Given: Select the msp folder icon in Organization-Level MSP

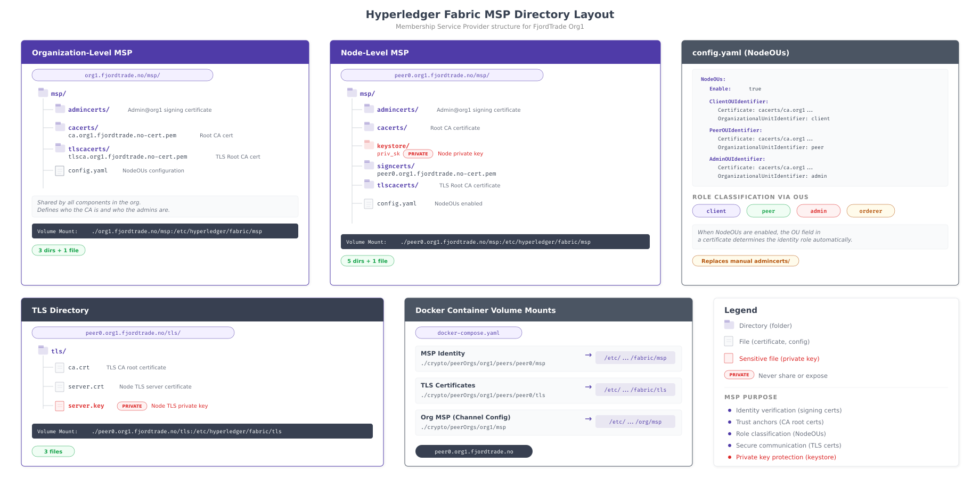Looking at the screenshot, I should click(x=43, y=92).
